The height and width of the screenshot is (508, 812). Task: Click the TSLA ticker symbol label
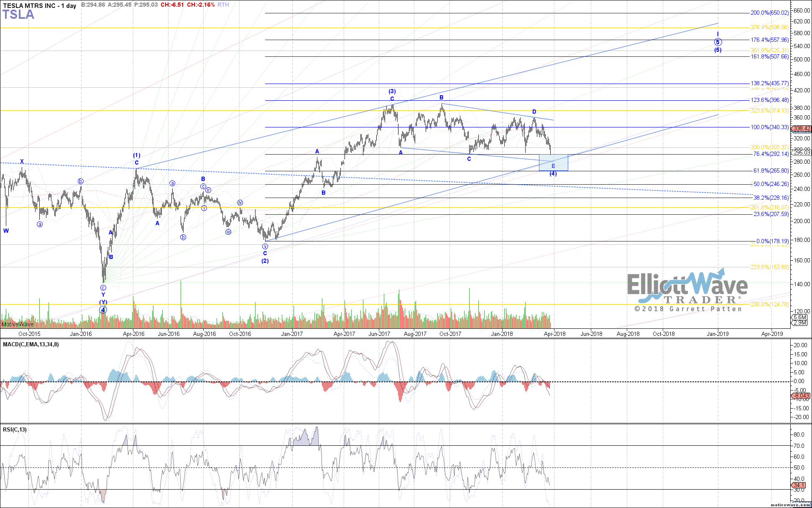click(18, 15)
